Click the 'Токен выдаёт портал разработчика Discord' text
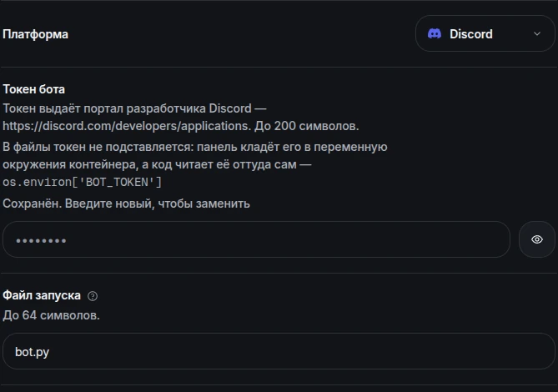The image size is (558, 392). pyautogui.click(x=128, y=108)
